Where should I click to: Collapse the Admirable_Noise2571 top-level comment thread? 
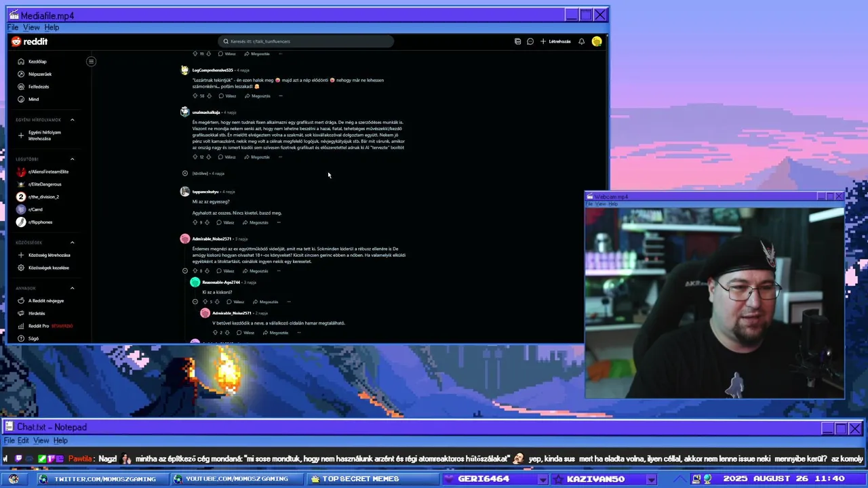(x=185, y=270)
